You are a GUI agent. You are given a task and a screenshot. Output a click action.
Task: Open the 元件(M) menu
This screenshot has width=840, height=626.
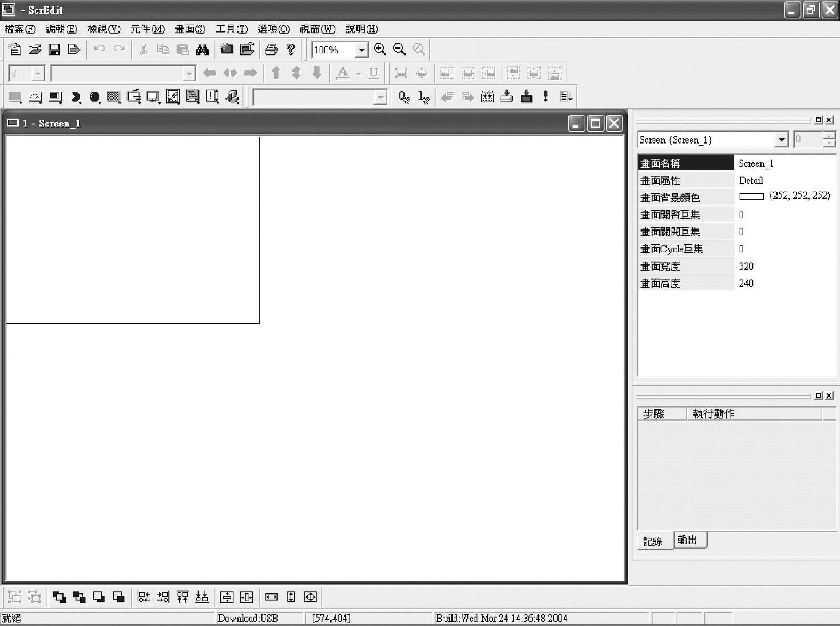coord(147,29)
